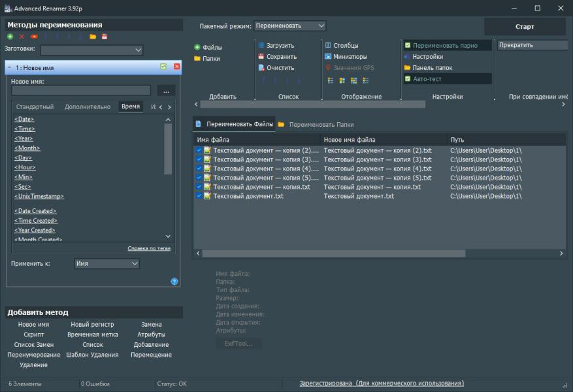Open Настройки in the settings group

pos(423,57)
